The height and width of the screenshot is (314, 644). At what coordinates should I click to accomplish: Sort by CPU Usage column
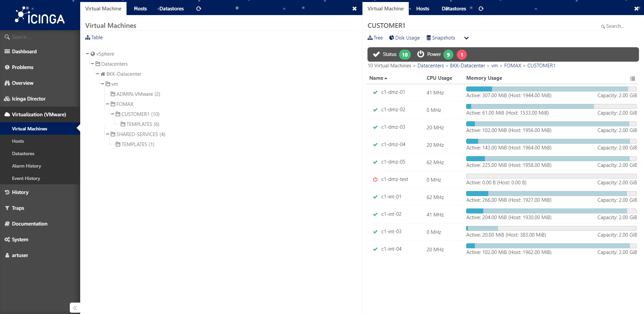point(439,78)
